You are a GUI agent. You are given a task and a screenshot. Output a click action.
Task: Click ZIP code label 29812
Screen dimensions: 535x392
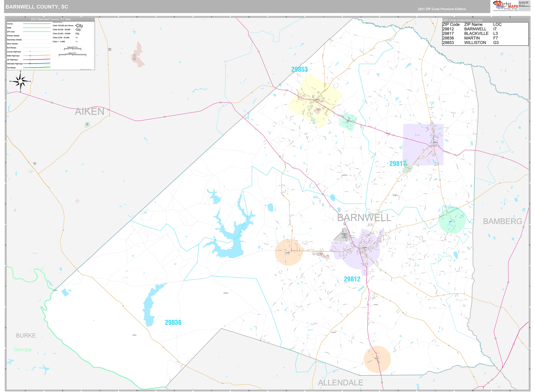click(352, 279)
